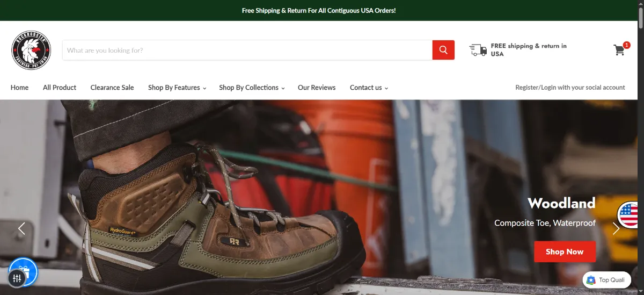Expand Shop By Collections dropdown
644x295 pixels.
click(x=252, y=88)
